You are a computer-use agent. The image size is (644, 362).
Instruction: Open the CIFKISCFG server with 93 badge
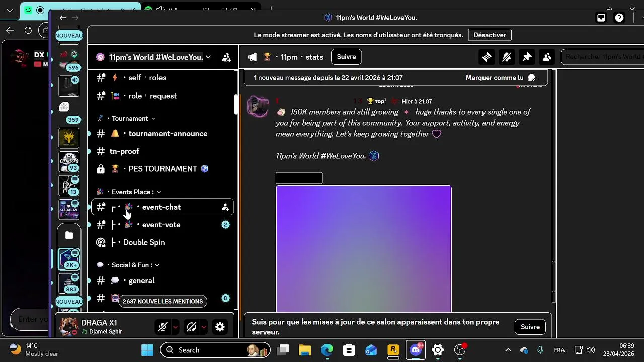tap(69, 162)
